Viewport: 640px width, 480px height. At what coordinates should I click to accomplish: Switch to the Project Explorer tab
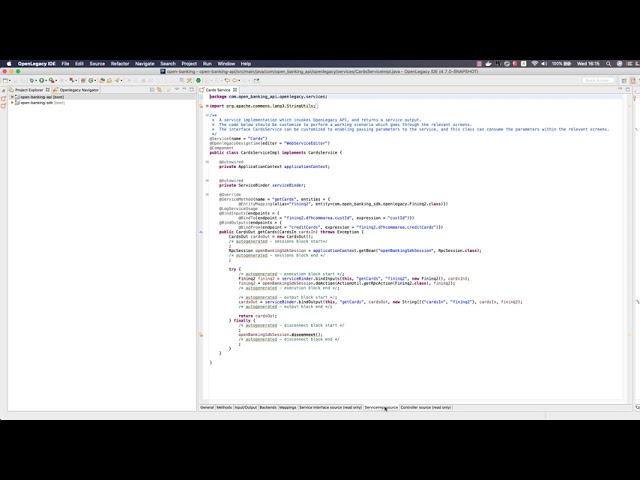click(29, 90)
